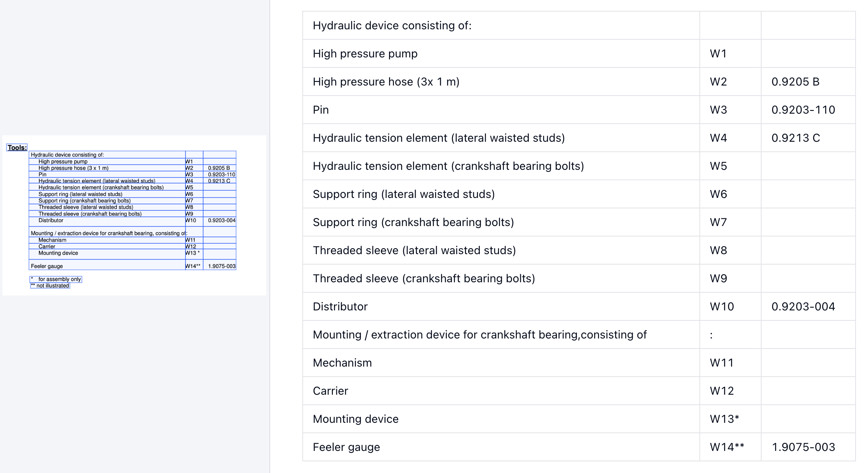
Task: Click 'High pressure pump' in the large table
Action: (365, 53)
